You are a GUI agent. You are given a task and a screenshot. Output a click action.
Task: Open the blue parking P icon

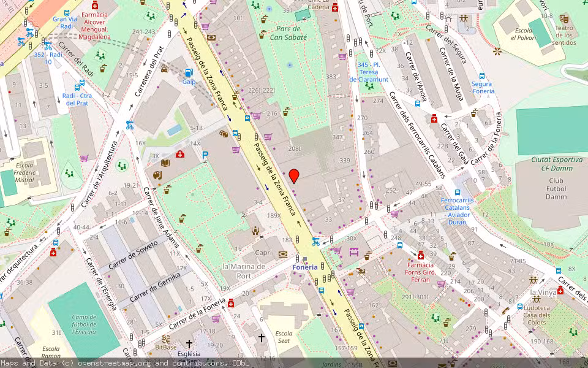(x=205, y=155)
